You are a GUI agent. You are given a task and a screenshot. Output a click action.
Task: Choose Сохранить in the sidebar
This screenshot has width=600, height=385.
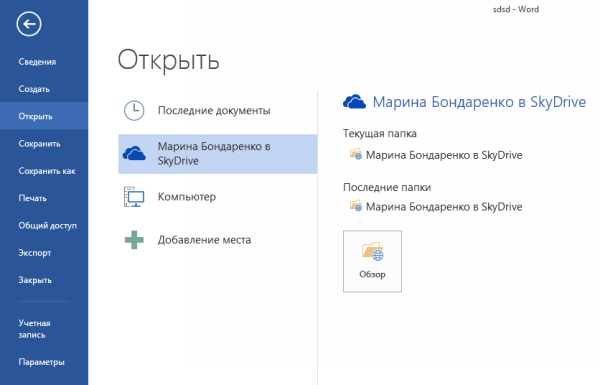39,144
